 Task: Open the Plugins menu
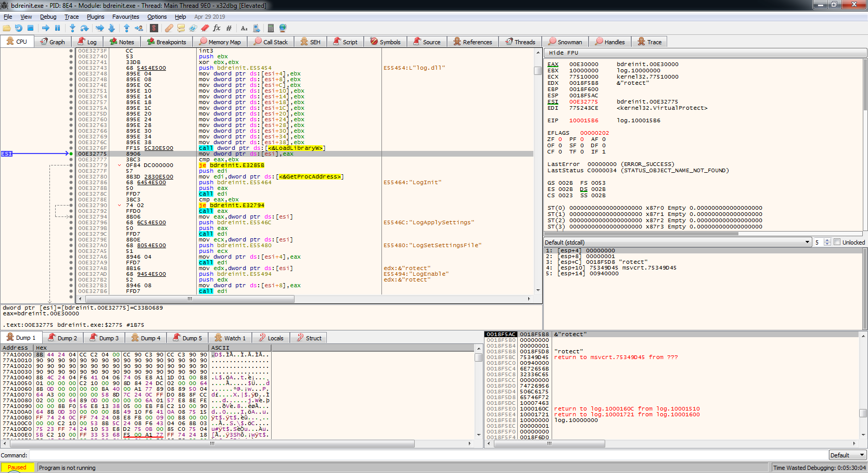click(x=95, y=17)
